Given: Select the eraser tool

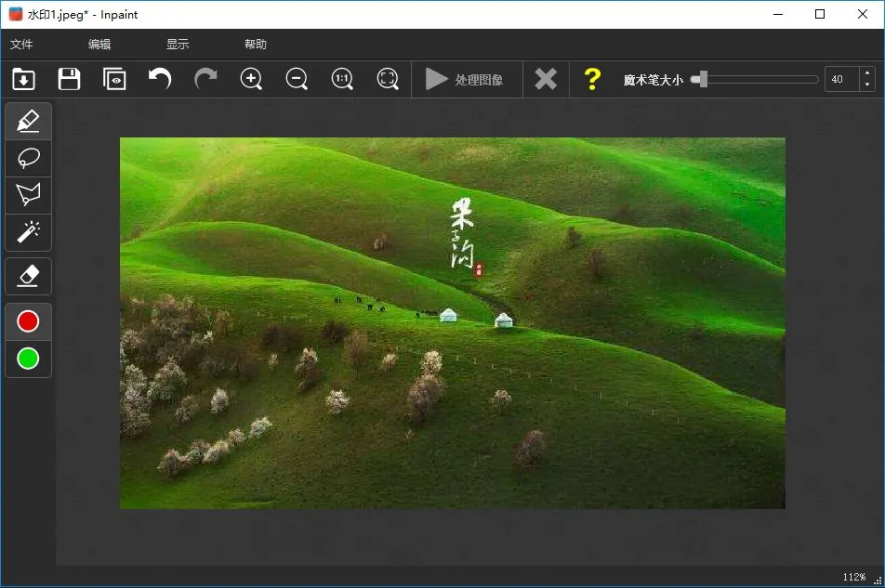Looking at the screenshot, I should coord(28,276).
